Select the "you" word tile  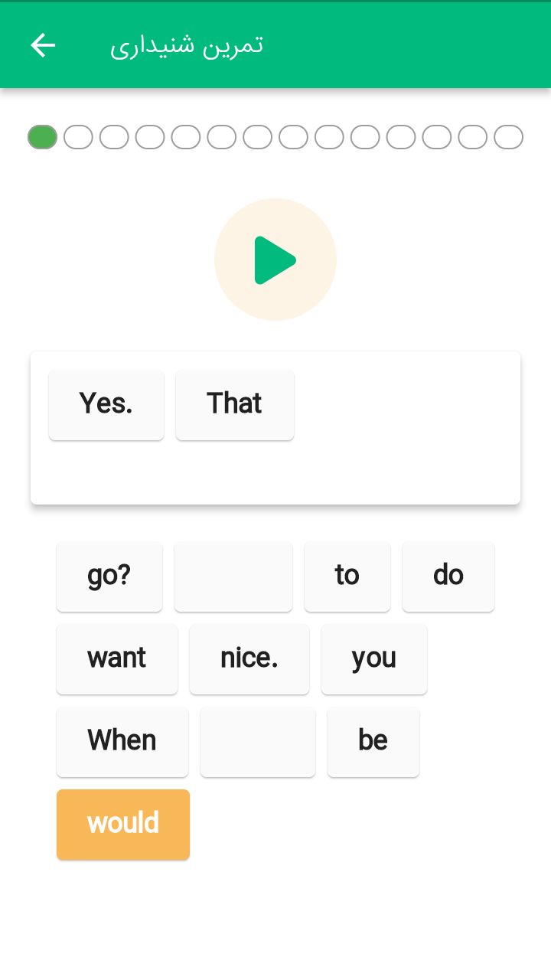point(374,658)
